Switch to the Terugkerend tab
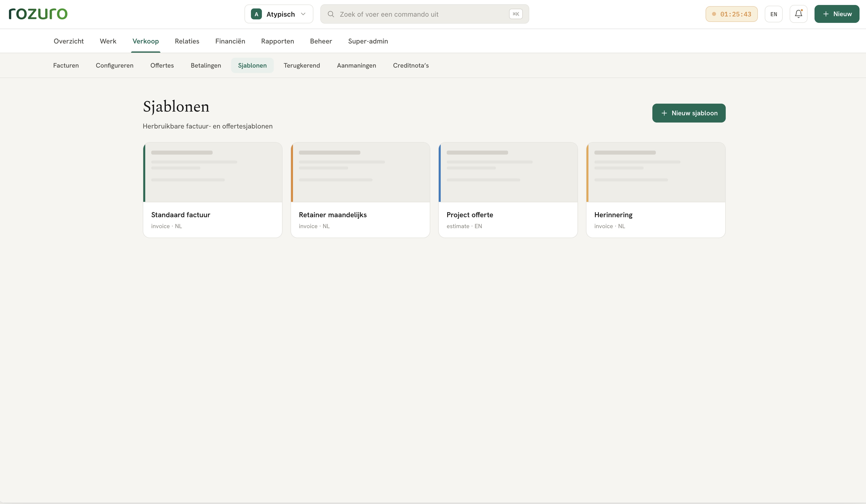The width and height of the screenshot is (866, 504). point(302,65)
